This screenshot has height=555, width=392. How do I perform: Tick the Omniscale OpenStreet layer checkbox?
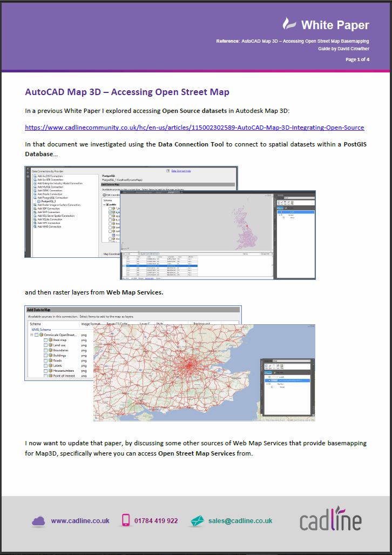point(36,335)
